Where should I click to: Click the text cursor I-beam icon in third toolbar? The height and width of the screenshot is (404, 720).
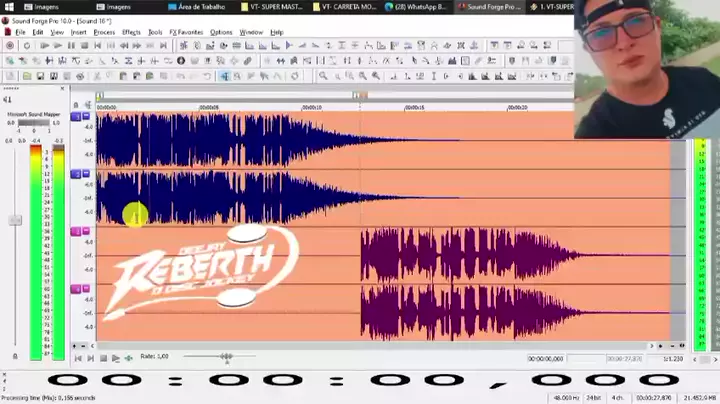point(433,76)
